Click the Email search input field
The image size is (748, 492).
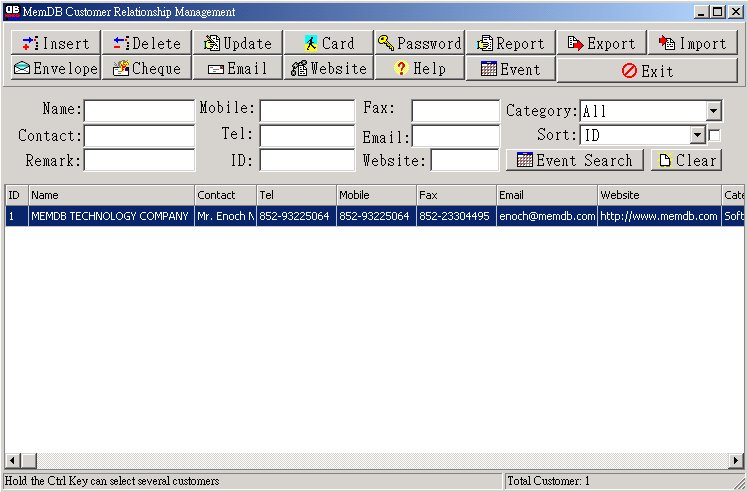pos(456,136)
